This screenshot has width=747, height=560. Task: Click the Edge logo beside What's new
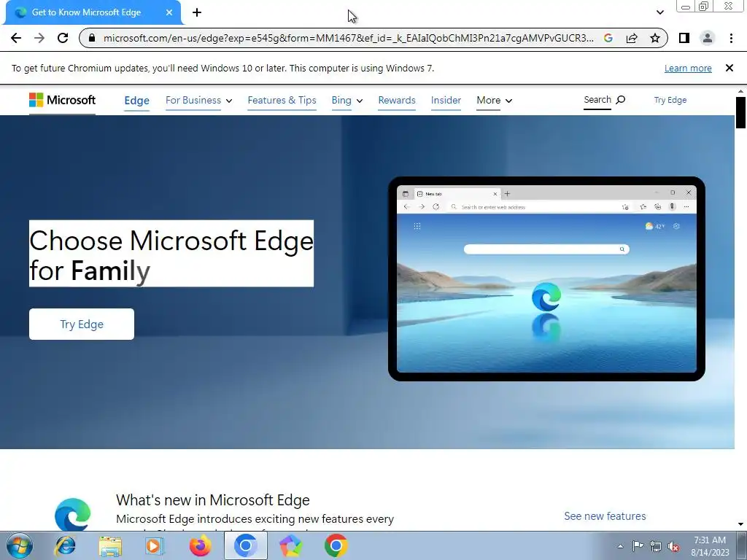(72, 514)
